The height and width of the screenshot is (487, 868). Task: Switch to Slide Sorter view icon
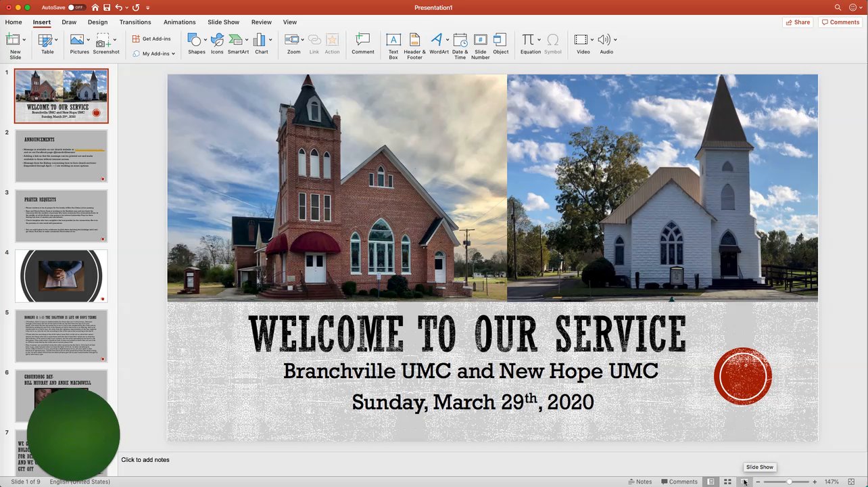[x=727, y=482]
